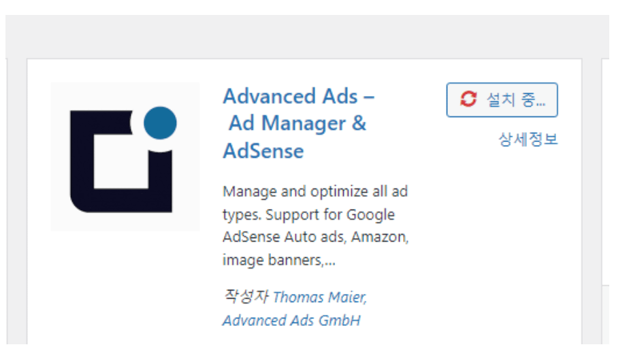Viewport: 629px width, 364px height.
Task: Click empty white space below the plugin logo
Action: 125,286
